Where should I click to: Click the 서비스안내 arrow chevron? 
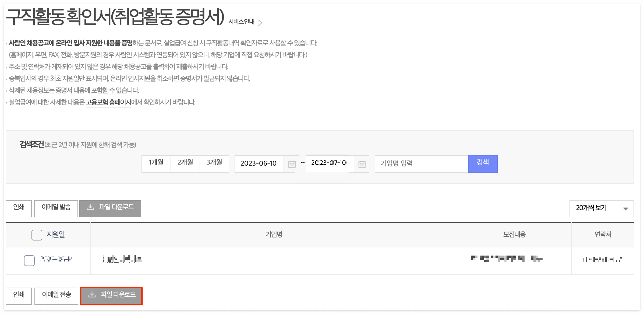pos(260,23)
